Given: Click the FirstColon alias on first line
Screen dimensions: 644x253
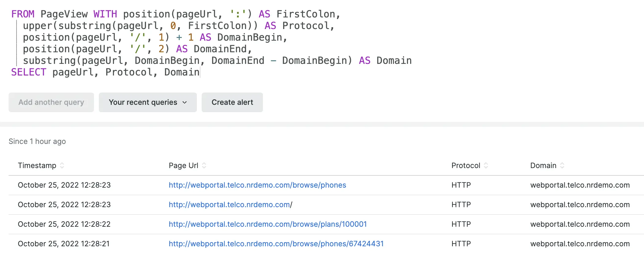Looking at the screenshot, I should [306, 14].
